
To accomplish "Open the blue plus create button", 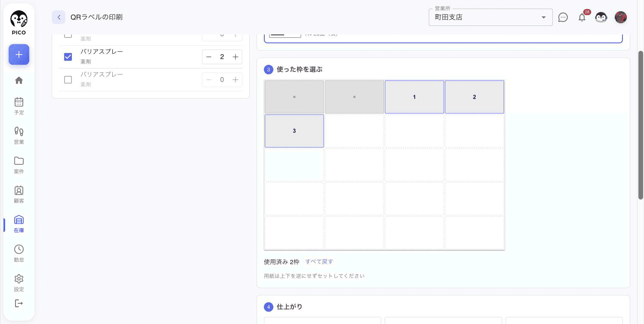I will pos(19,55).
